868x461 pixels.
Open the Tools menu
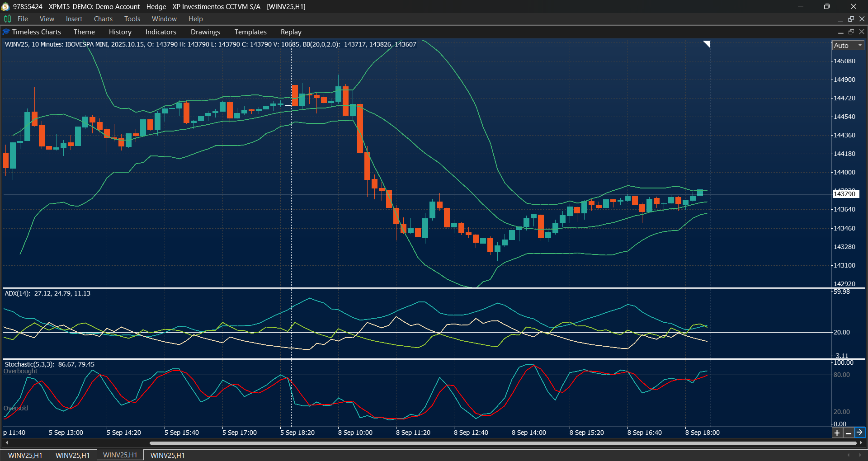click(132, 19)
